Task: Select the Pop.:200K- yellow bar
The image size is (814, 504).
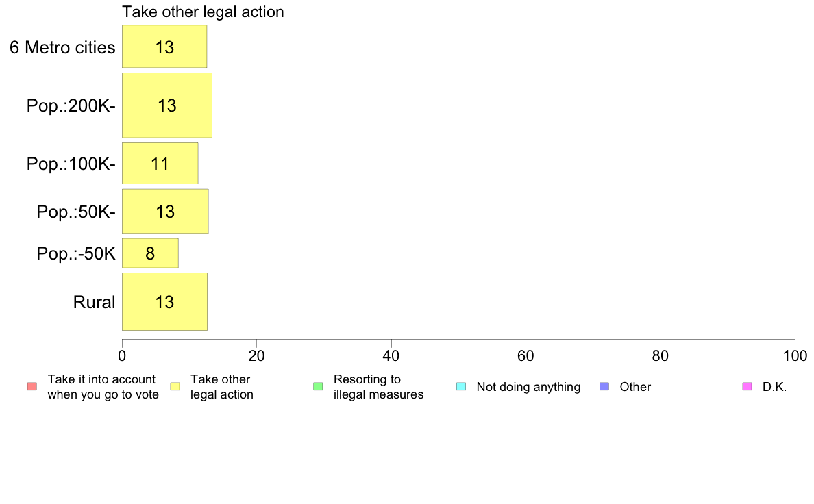Action: 167,105
